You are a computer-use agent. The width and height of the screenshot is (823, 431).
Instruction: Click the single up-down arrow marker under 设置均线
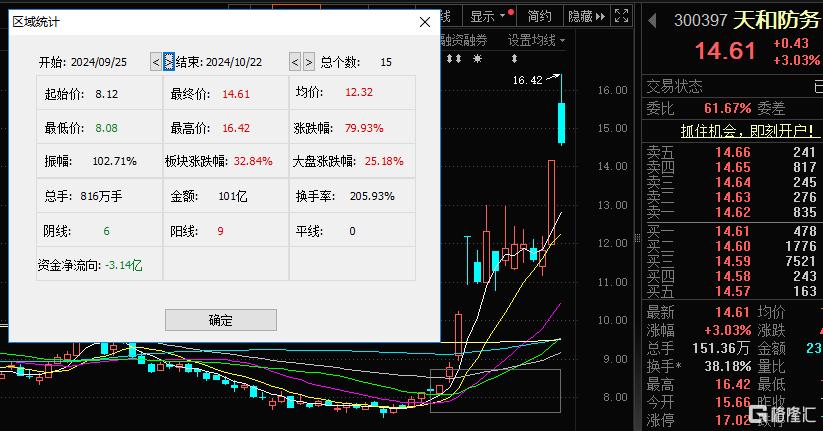point(514,59)
